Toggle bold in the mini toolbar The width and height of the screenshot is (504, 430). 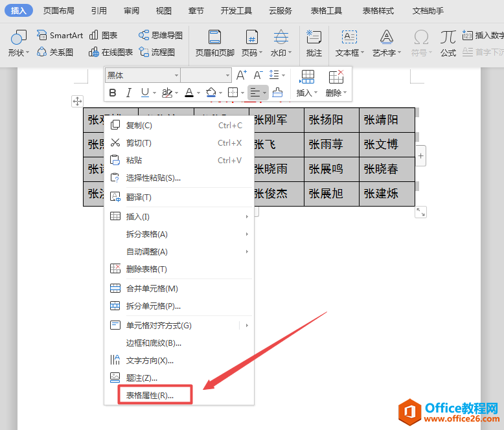(113, 93)
